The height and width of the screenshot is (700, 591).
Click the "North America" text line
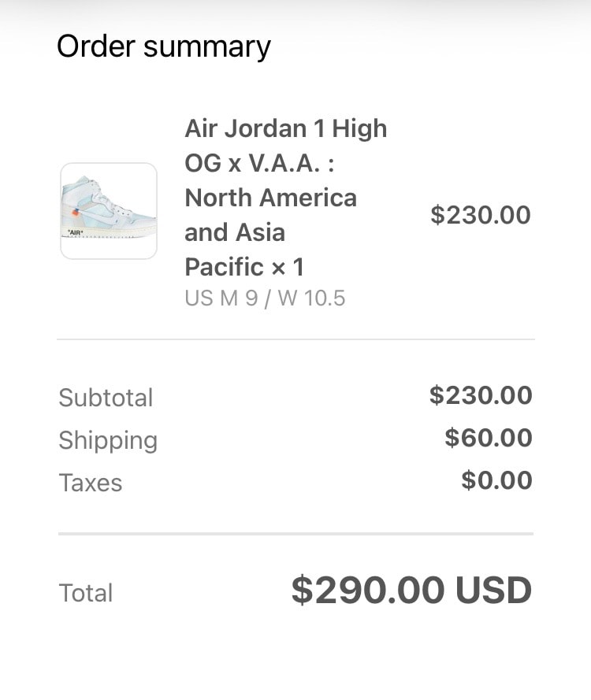tap(270, 198)
